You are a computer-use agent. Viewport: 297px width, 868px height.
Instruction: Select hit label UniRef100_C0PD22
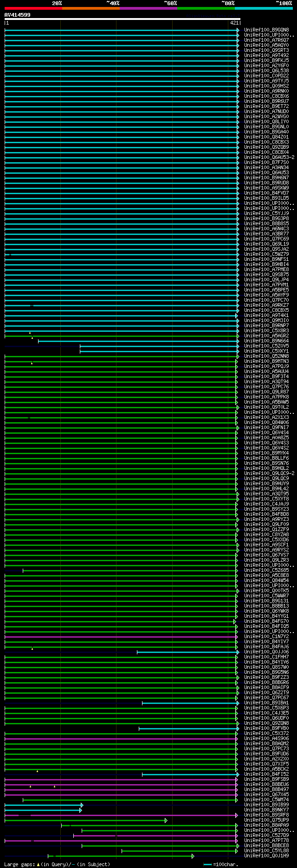point(266,76)
